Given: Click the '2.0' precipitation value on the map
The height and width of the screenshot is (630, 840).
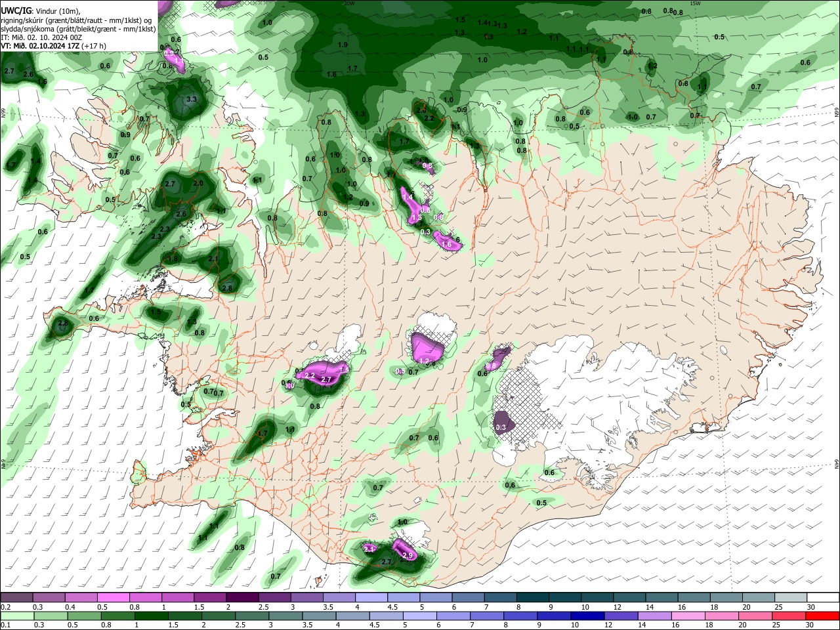Looking at the screenshot, I should [x=198, y=184].
